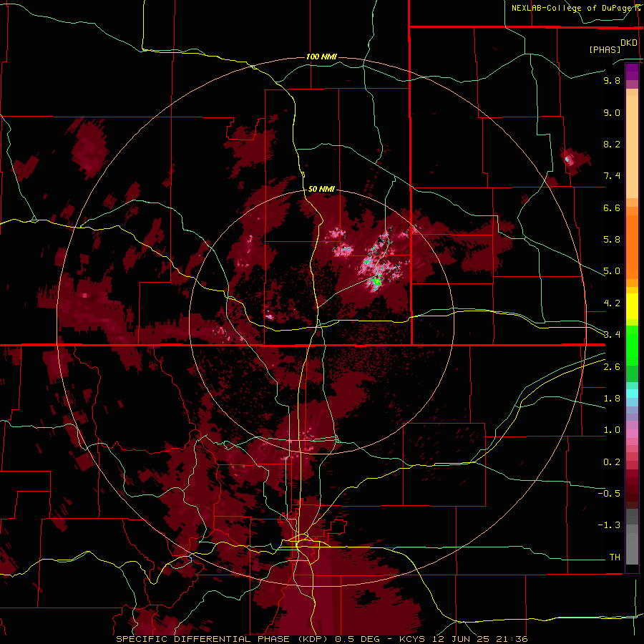Click the DKD product label above the legend
The image size is (644, 644).
(629, 43)
